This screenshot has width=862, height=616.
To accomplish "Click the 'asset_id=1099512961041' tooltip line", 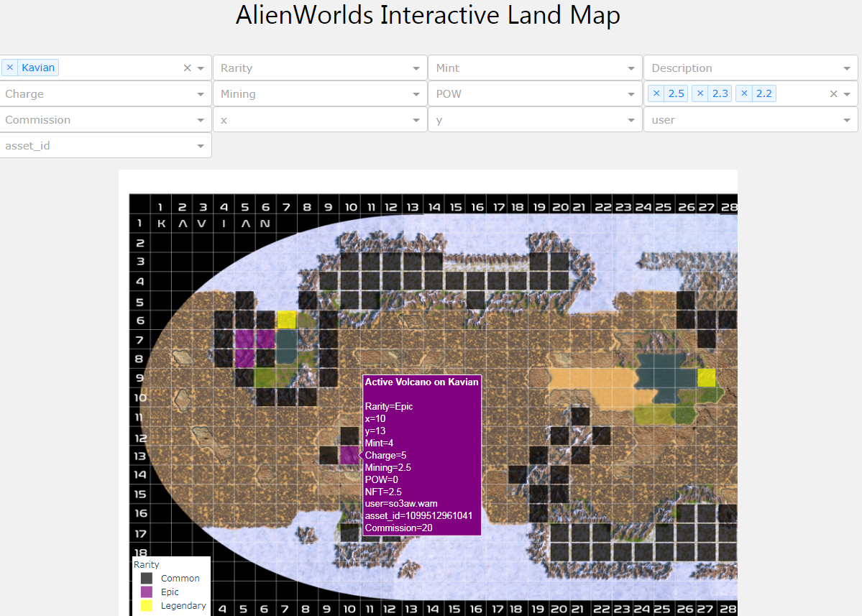I will pyautogui.click(x=419, y=515).
